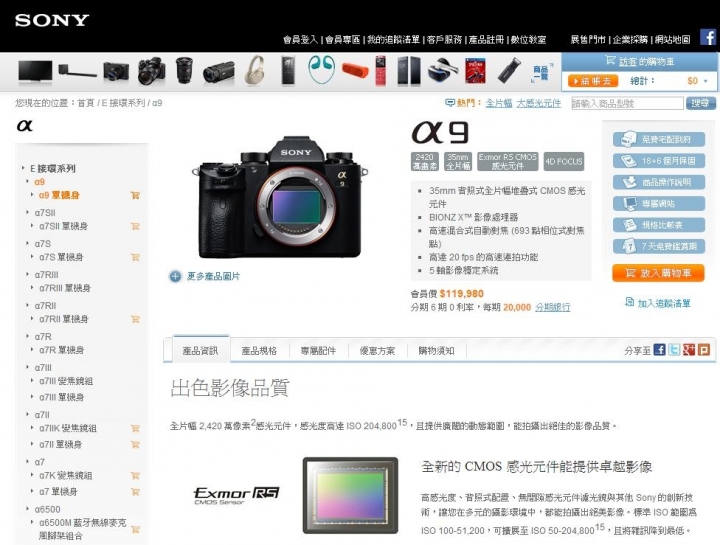Image resolution: width=720 pixels, height=545 pixels.
Task: Share product on Facebook in the 分享至 row
Action: 659,350
